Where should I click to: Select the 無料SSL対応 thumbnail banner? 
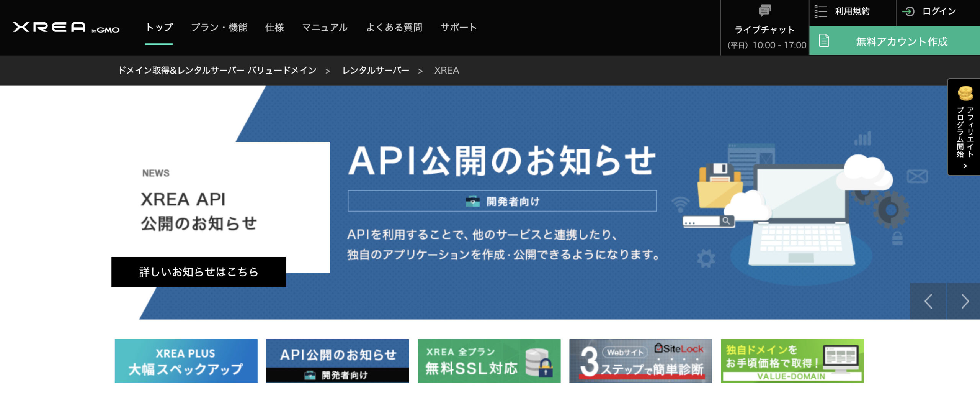pyautogui.click(x=489, y=361)
